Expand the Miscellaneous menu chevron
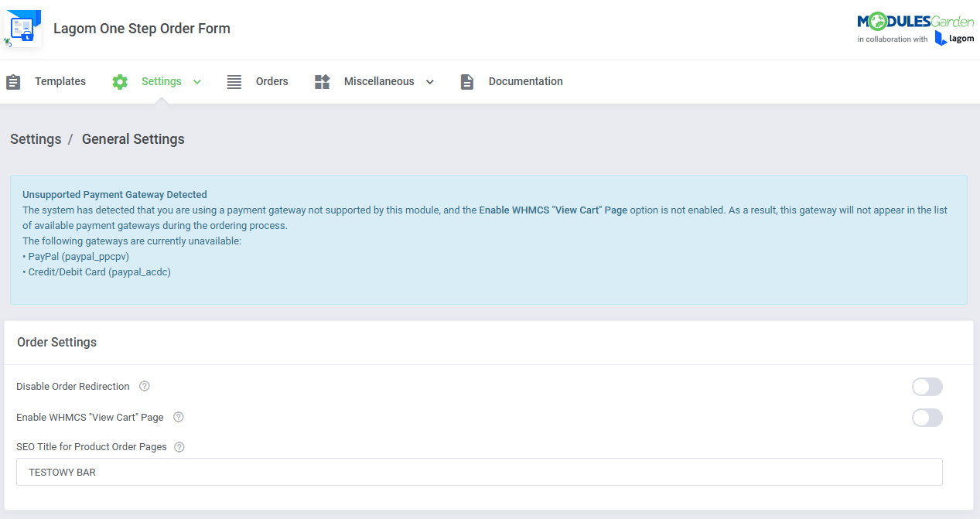The width and height of the screenshot is (980, 519). [x=430, y=82]
